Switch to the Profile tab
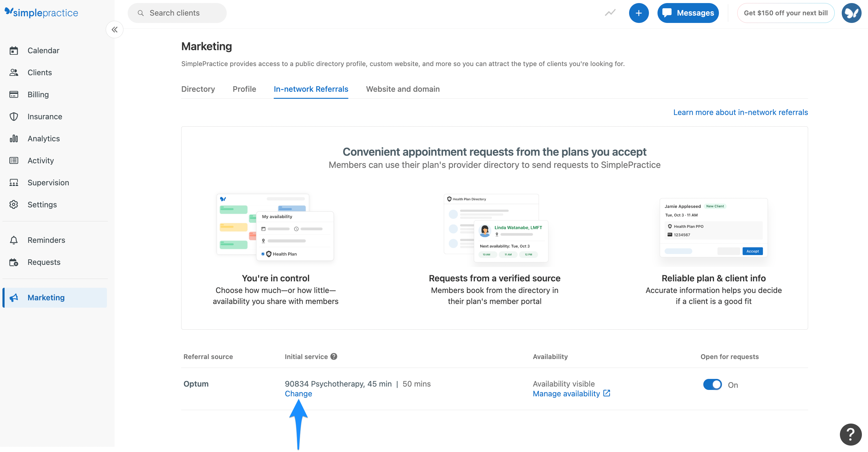 (x=244, y=89)
